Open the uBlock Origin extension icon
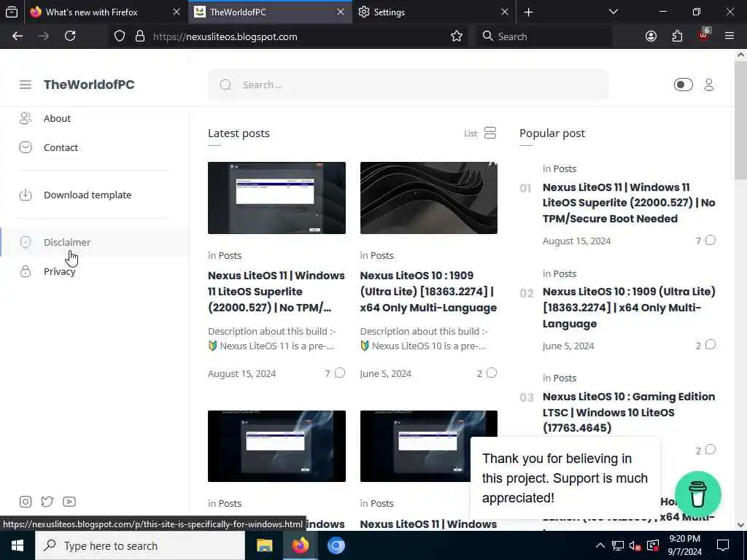 pyautogui.click(x=704, y=35)
